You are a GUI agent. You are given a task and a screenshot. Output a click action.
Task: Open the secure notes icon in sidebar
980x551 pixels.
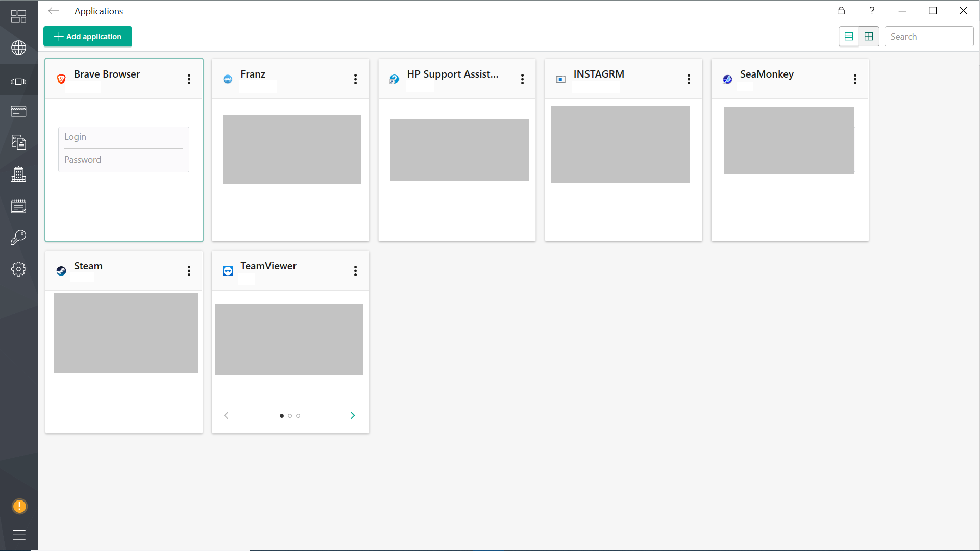[x=19, y=206]
